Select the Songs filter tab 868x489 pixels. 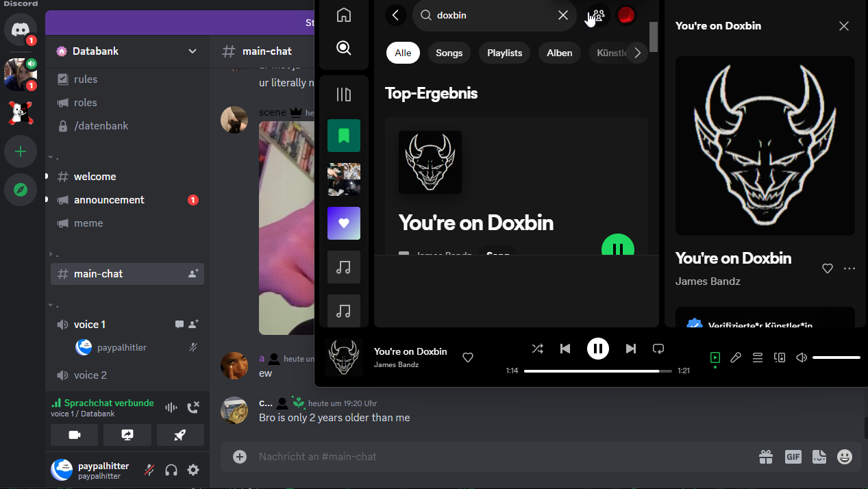pos(449,53)
